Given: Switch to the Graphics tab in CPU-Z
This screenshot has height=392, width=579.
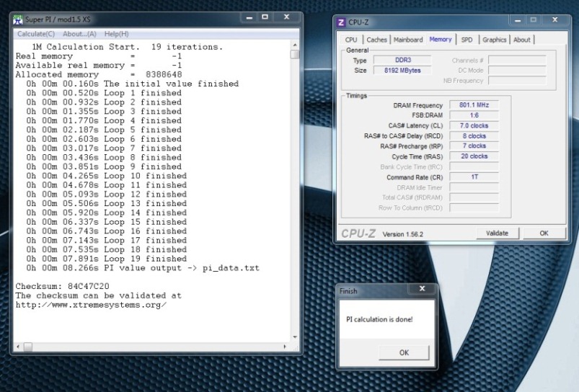Looking at the screenshot, I should tap(494, 40).
